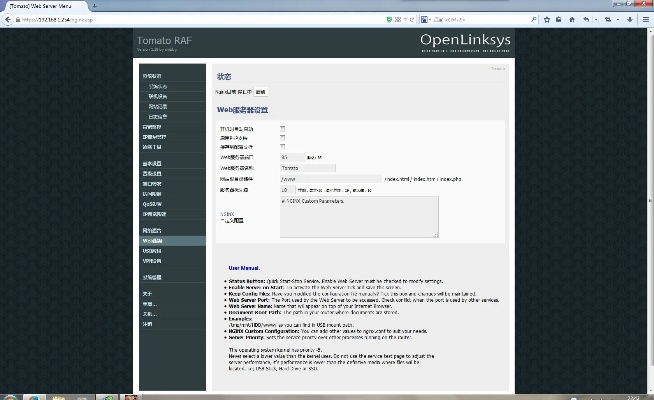Bookmark this page with the star icon
Image resolution: width=654 pixels, height=400 pixels.
[547, 19]
